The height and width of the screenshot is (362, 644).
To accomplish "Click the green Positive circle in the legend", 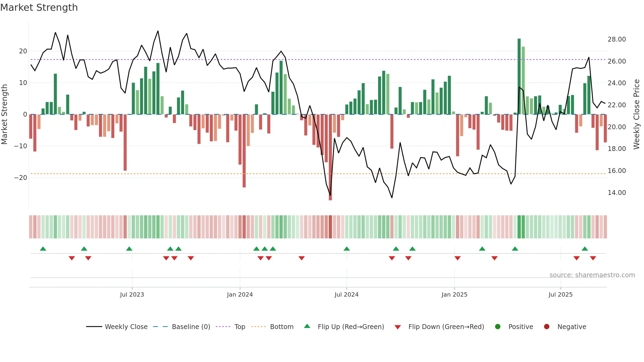I will [498, 327].
